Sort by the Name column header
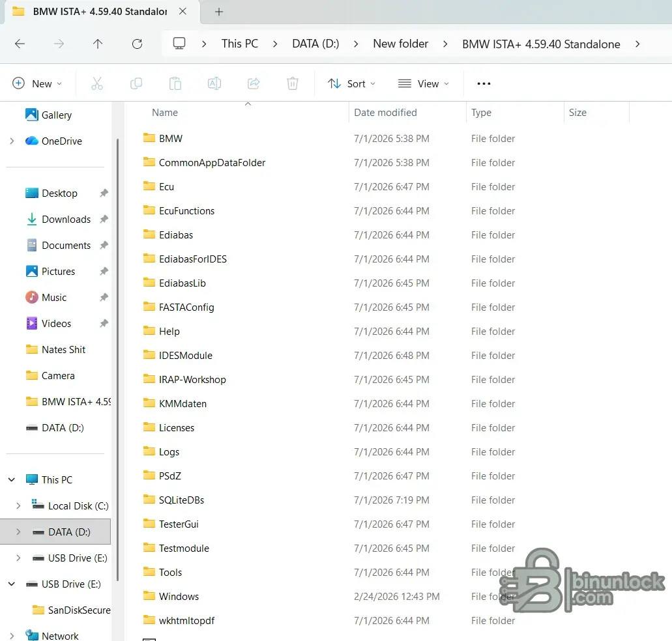 (164, 113)
